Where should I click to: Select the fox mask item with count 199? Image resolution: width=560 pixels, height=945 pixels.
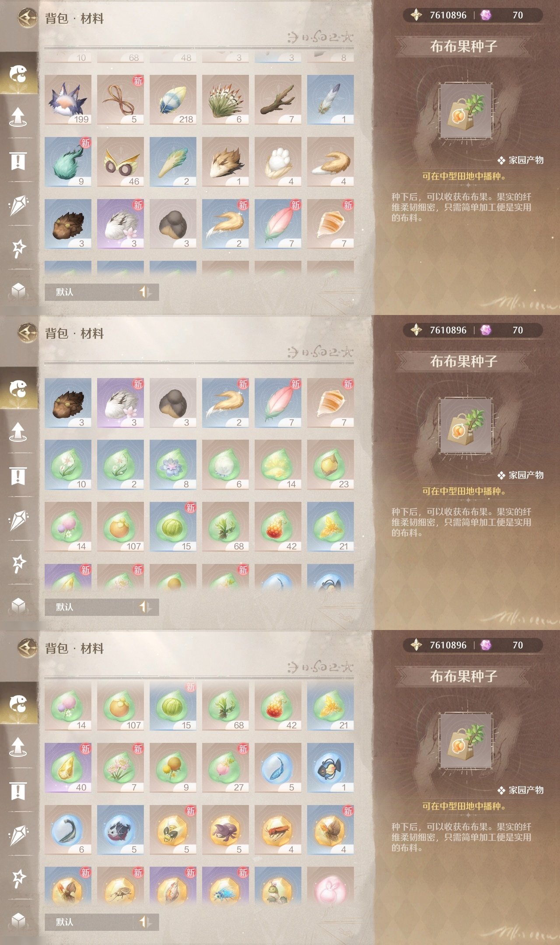pos(68,100)
